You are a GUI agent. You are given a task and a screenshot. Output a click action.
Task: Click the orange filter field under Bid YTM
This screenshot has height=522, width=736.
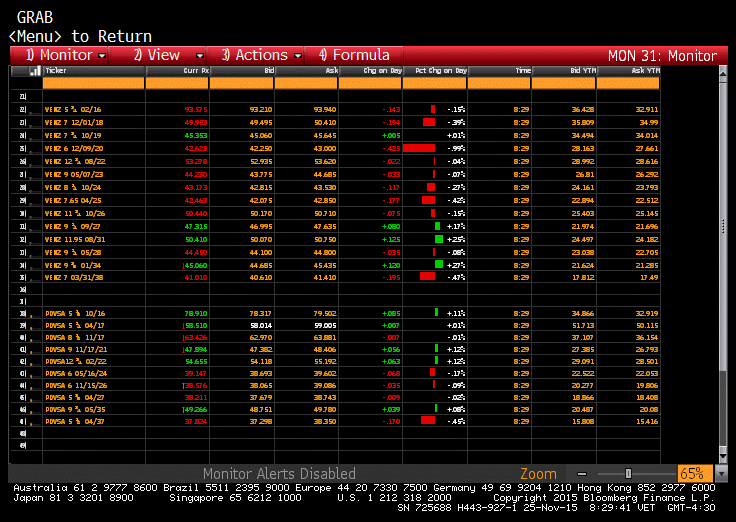click(x=564, y=83)
